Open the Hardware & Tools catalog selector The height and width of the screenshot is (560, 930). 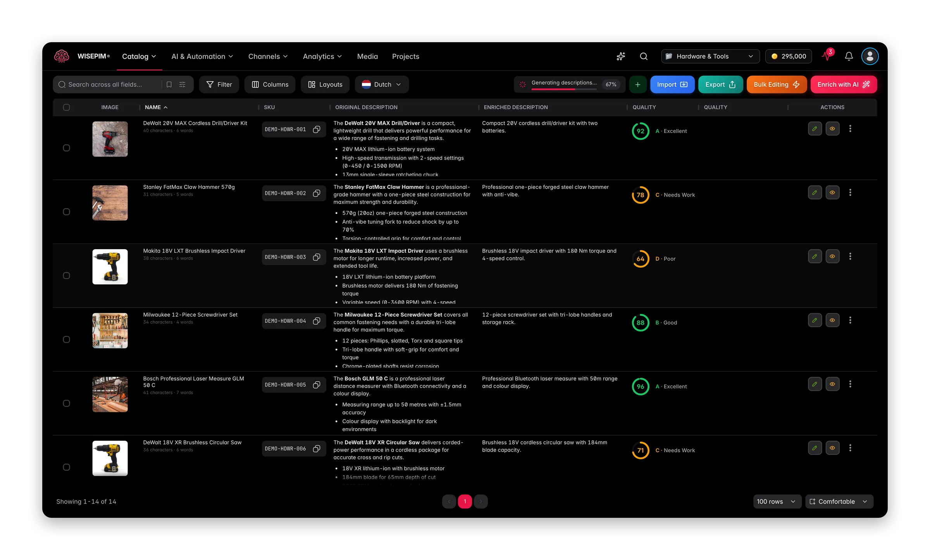click(x=710, y=56)
